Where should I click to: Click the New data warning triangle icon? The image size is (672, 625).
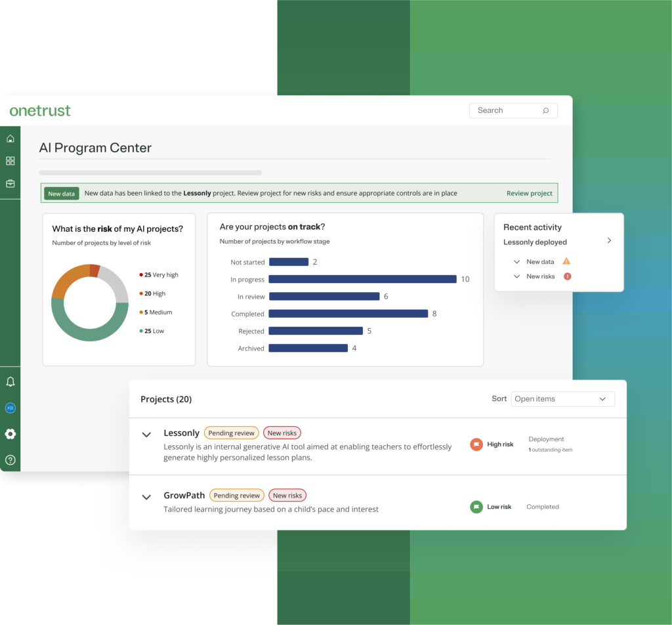(x=566, y=261)
